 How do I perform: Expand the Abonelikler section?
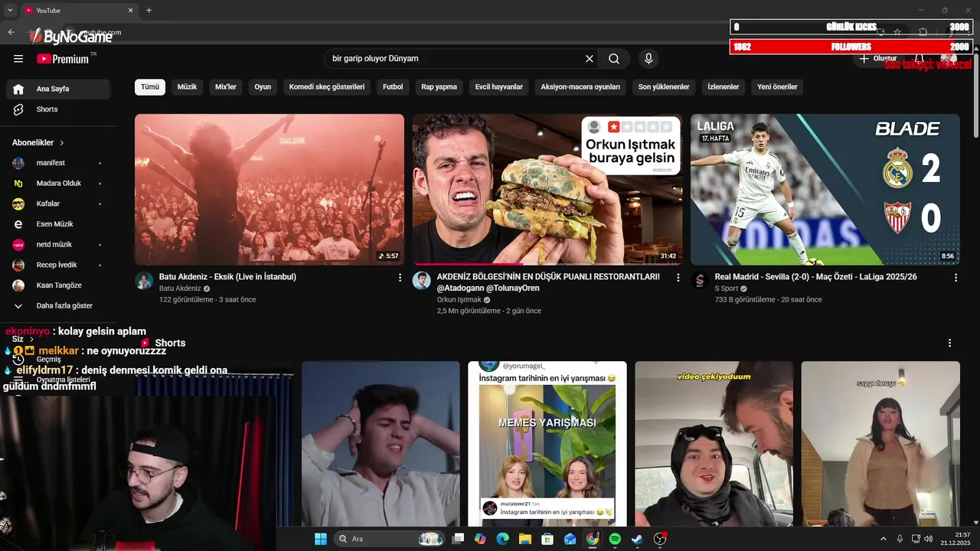38,142
